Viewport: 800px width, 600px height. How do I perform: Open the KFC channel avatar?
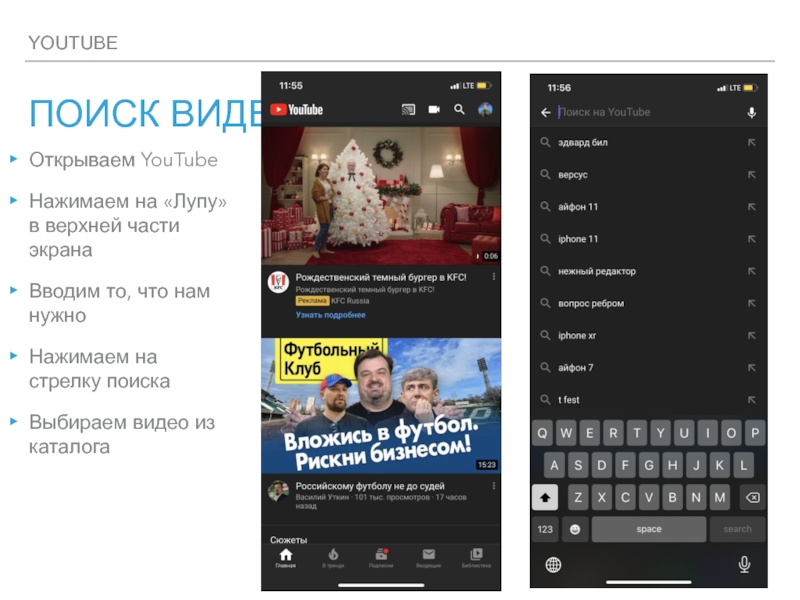pyautogui.click(x=278, y=282)
